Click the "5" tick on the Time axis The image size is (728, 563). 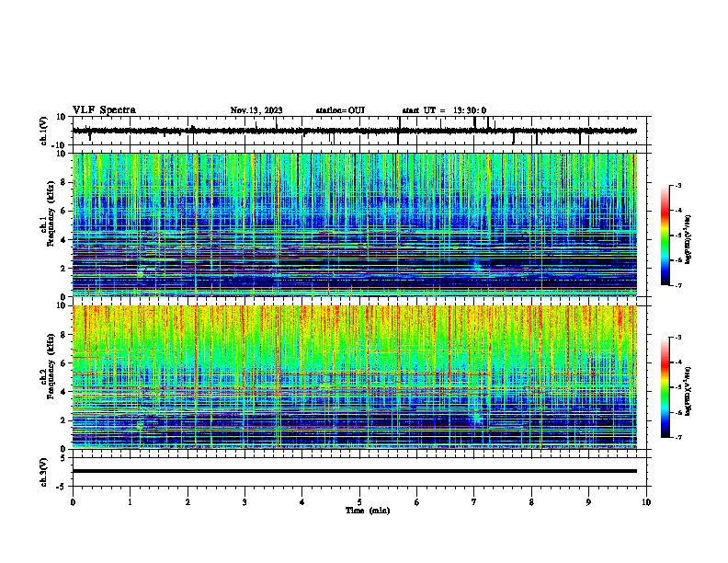point(359,502)
